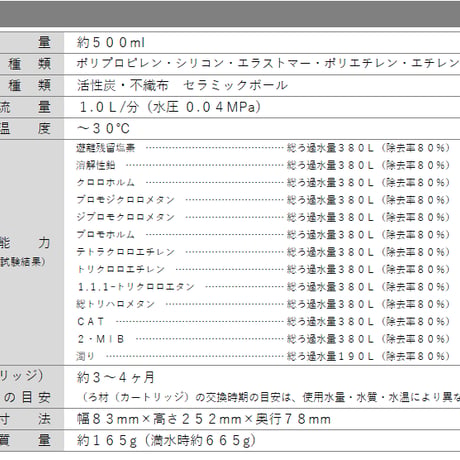The image size is (460, 460).
Task: Click the 2-MIB row label
Action: 101,339
